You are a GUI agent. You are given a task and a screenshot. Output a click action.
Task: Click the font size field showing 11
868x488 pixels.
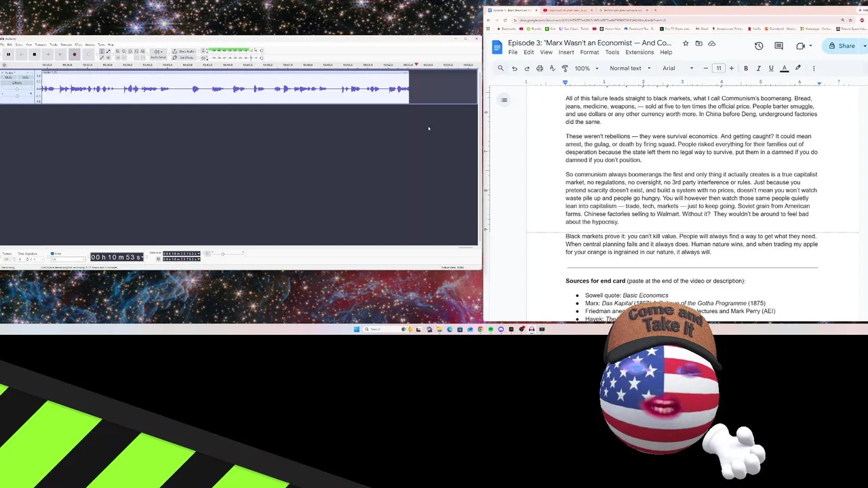[719, 68]
